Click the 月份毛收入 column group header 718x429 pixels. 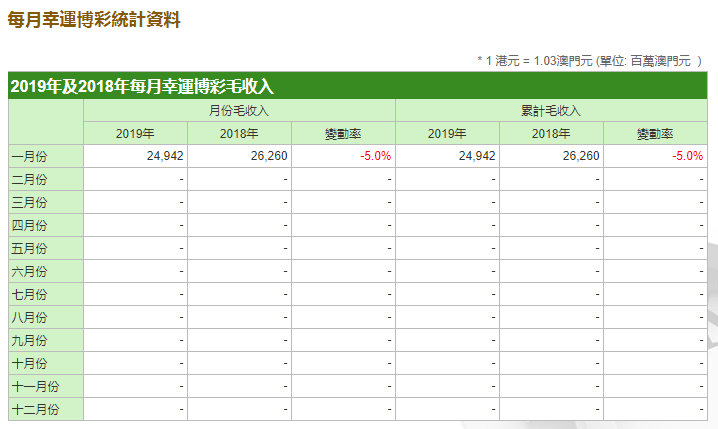239,111
